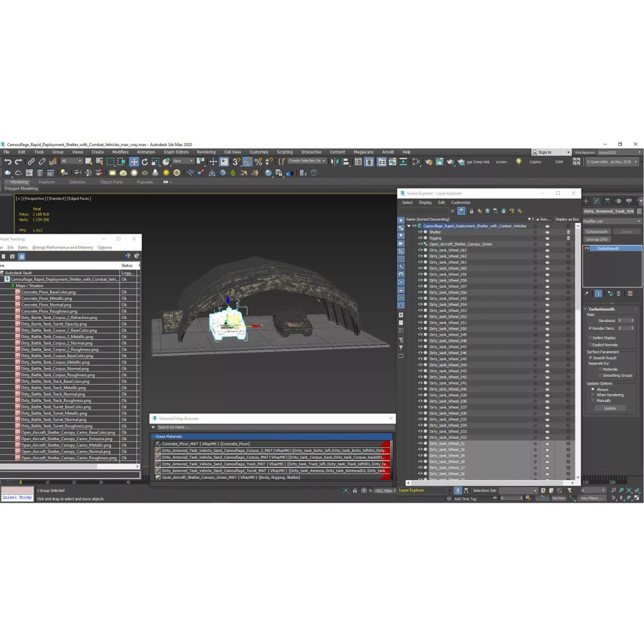Toggle visibility of Dirty_tank_Wheel_063

420,250
